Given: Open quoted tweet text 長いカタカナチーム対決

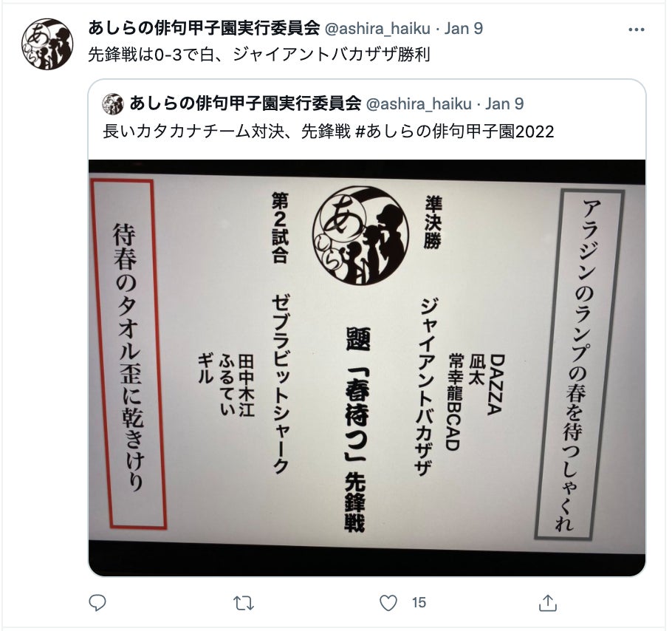Looking at the screenshot, I should pyautogui.click(x=193, y=132).
